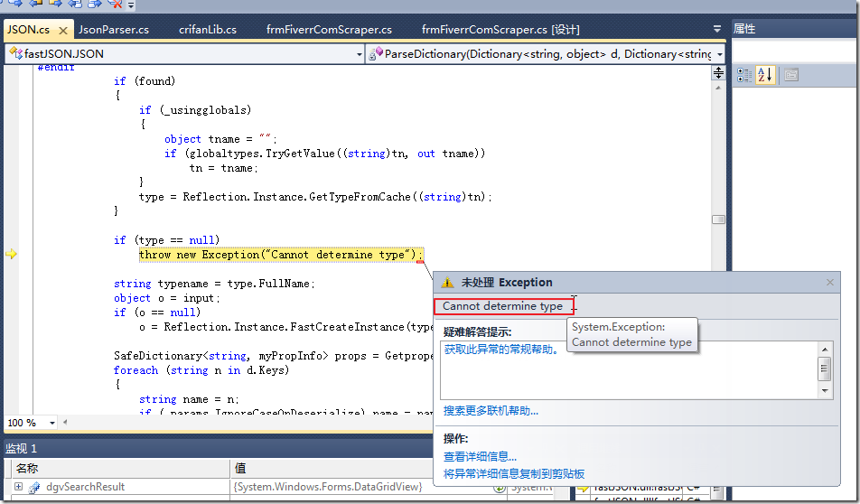The image size is (860, 504).
Task: Open 搜索更多联机帮助... link
Action: coord(491,411)
